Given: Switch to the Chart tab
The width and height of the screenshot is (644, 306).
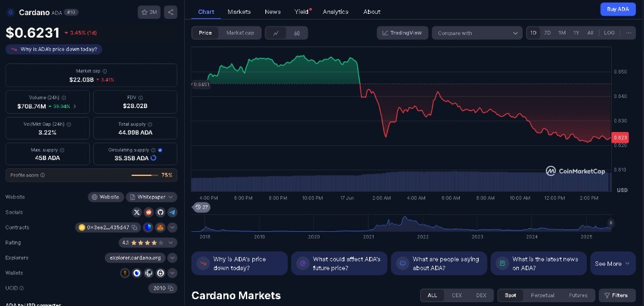Looking at the screenshot, I should pos(206,11).
